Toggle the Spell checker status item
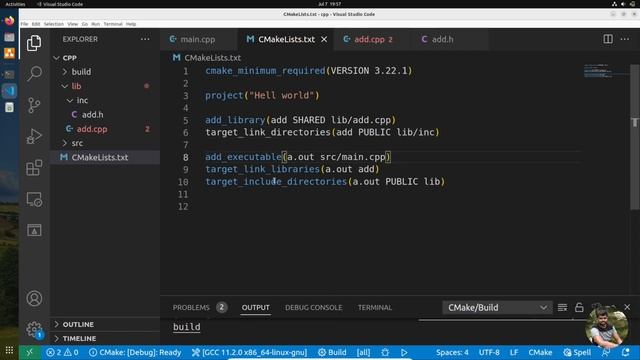This screenshot has height=360, width=640. click(577, 353)
